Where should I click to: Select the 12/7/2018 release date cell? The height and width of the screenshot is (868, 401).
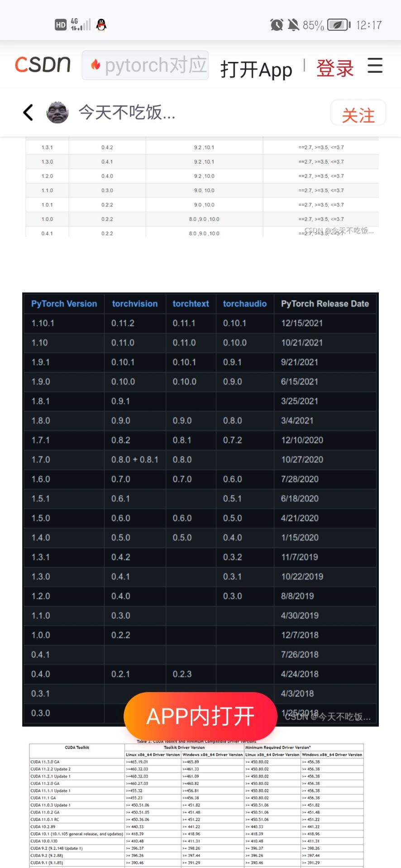click(x=300, y=635)
